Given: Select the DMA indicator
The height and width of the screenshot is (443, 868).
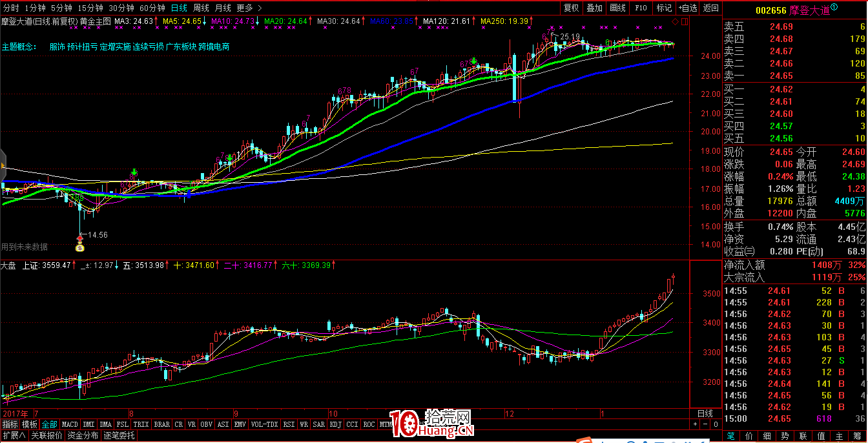Looking at the screenshot, I should click(106, 424).
